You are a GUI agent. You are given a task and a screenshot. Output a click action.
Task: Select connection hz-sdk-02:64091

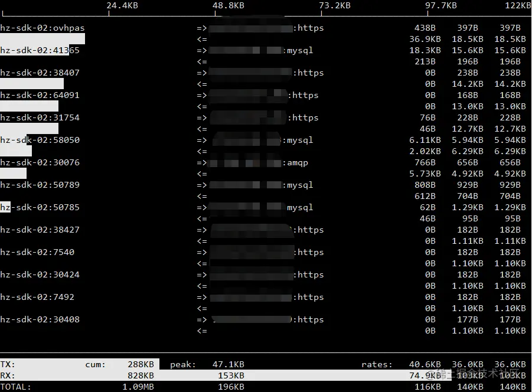pyautogui.click(x=40, y=95)
